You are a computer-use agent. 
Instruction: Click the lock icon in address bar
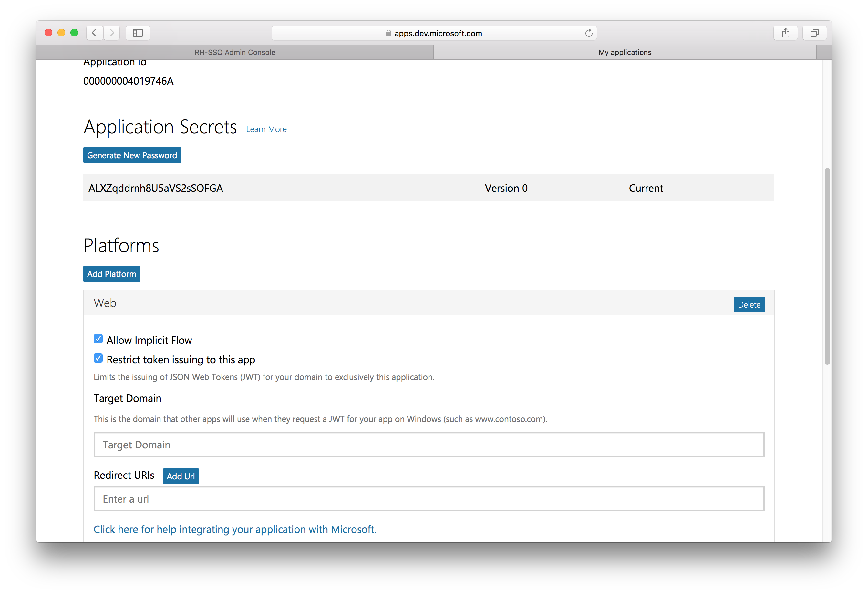point(388,33)
